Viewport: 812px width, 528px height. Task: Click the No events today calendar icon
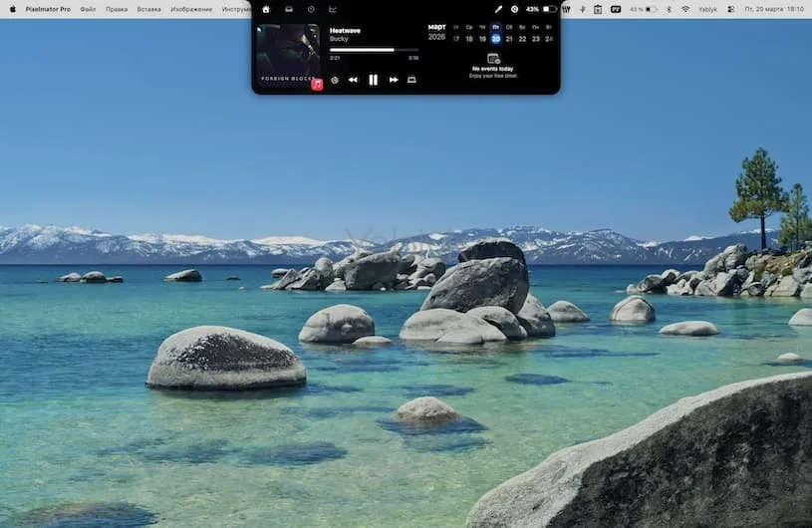coord(493,59)
